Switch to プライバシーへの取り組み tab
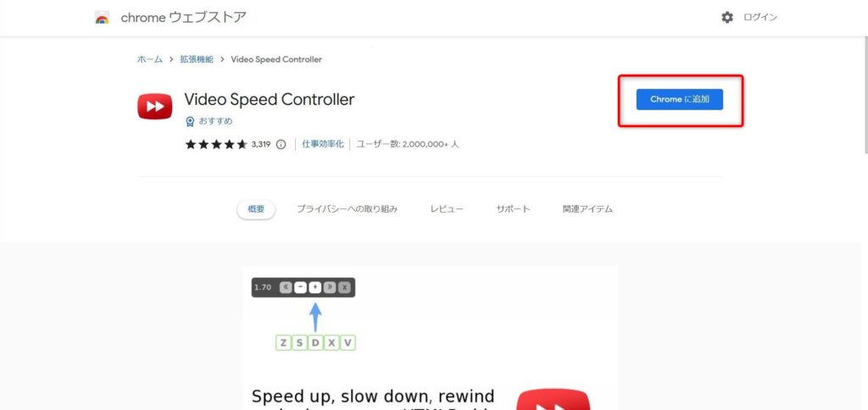 [x=347, y=209]
